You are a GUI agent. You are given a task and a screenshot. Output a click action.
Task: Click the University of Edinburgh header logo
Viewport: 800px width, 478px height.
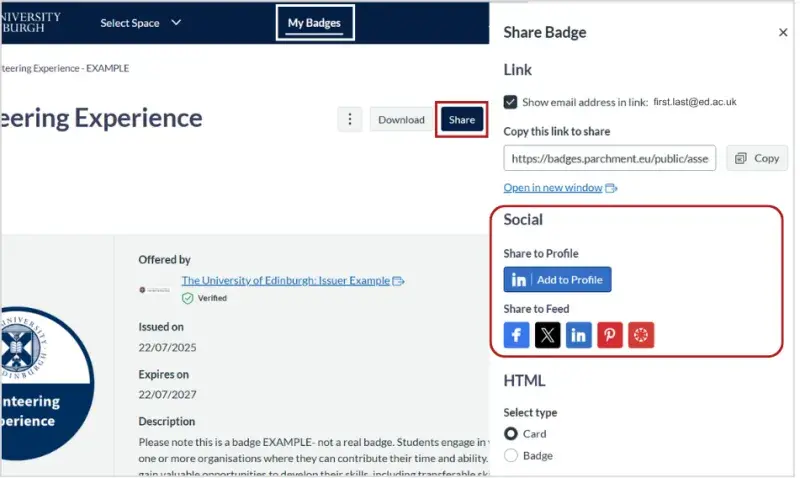31,22
